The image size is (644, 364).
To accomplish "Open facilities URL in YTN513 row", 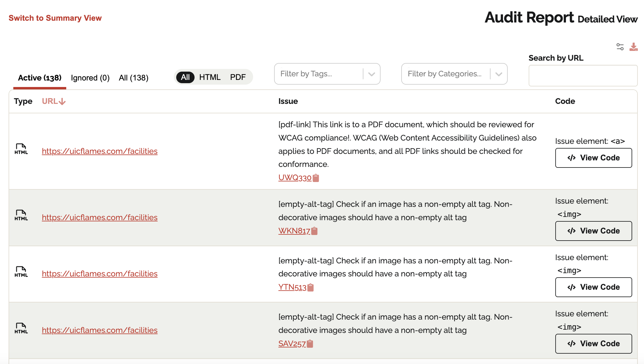I will (100, 274).
